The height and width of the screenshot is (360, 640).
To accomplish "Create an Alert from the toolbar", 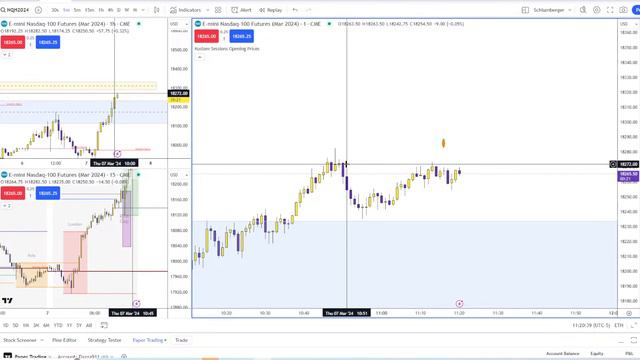I will click(241, 10).
